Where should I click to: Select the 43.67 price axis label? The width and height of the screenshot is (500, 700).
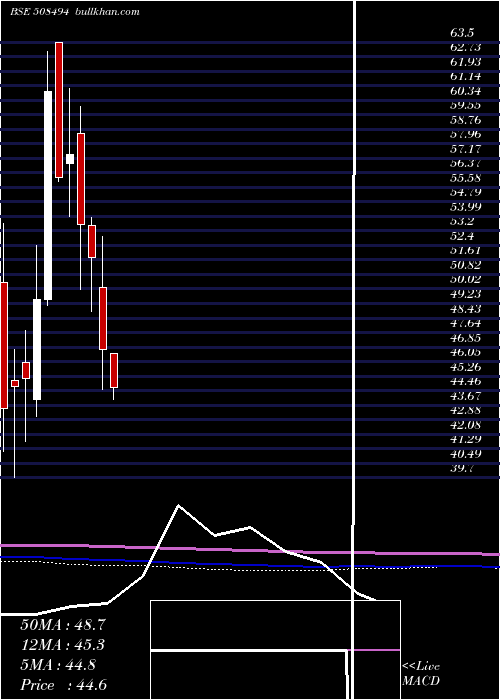[x=466, y=396]
